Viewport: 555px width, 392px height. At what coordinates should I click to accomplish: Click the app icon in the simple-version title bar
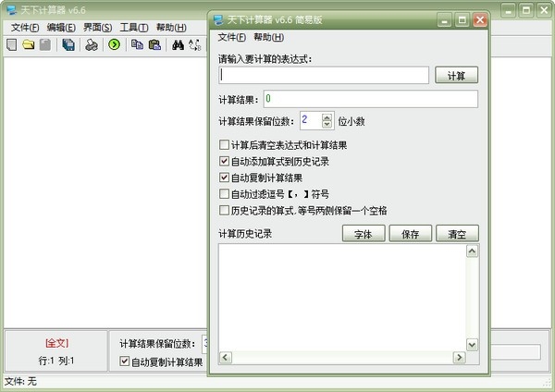click(x=218, y=19)
